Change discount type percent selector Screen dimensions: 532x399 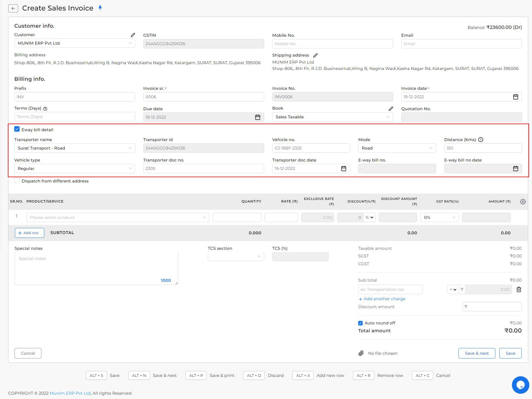369,217
